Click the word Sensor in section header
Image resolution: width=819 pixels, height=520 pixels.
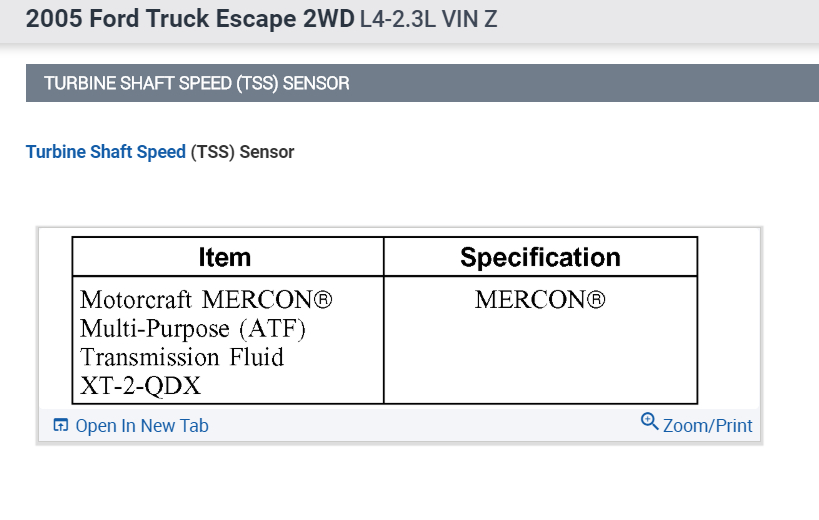(316, 83)
